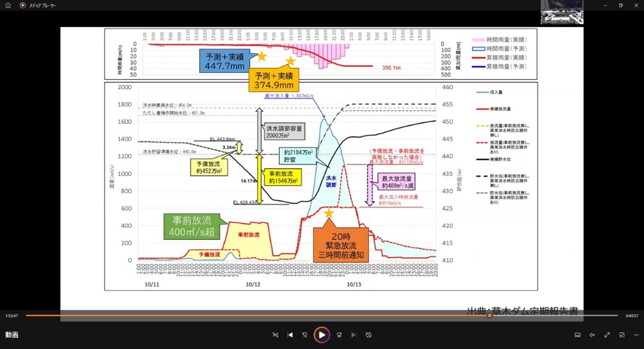Mute audio with the speaker icon
Screen dimensions: 644x349
tap(592, 335)
